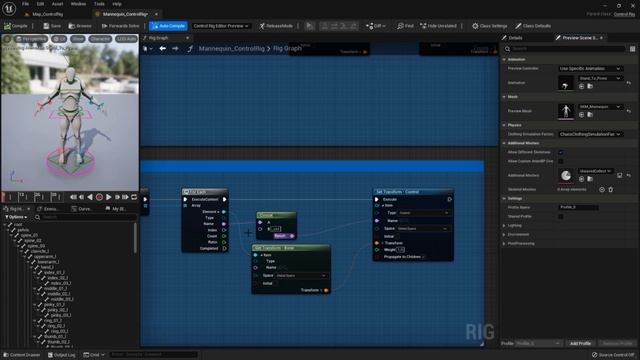Click the record button in viewport playback
Viewport: 640px width, 360px height.
point(99,197)
